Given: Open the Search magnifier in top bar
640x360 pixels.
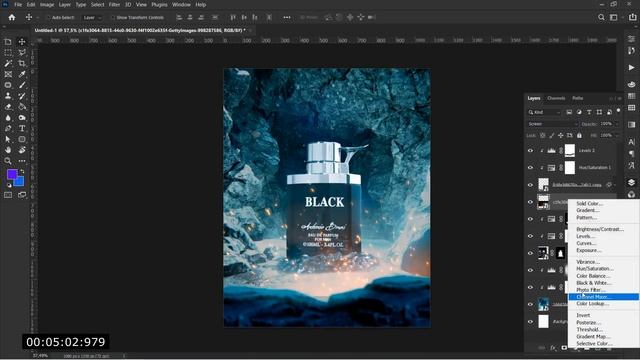Looking at the screenshot, I should (601, 17).
